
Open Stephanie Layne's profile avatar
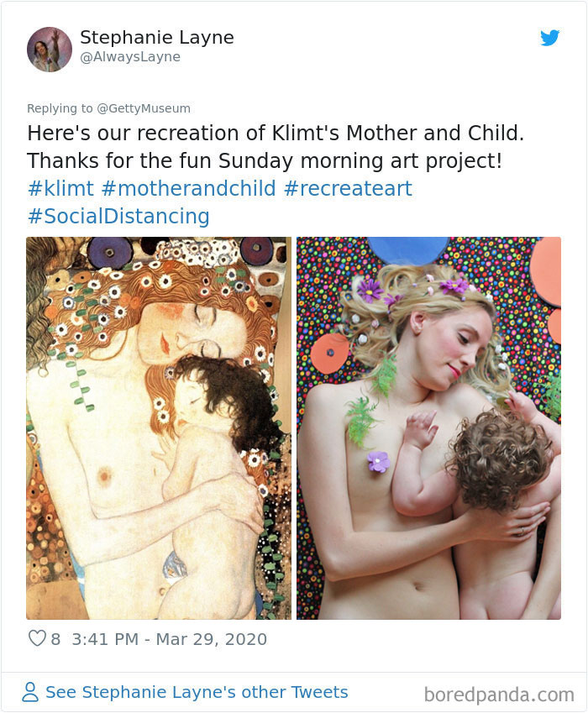[x=50, y=49]
